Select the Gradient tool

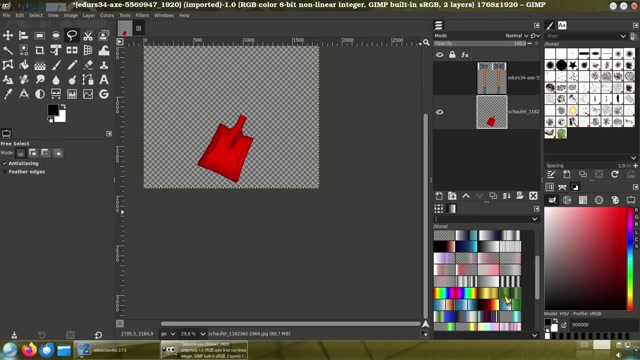pos(40,65)
